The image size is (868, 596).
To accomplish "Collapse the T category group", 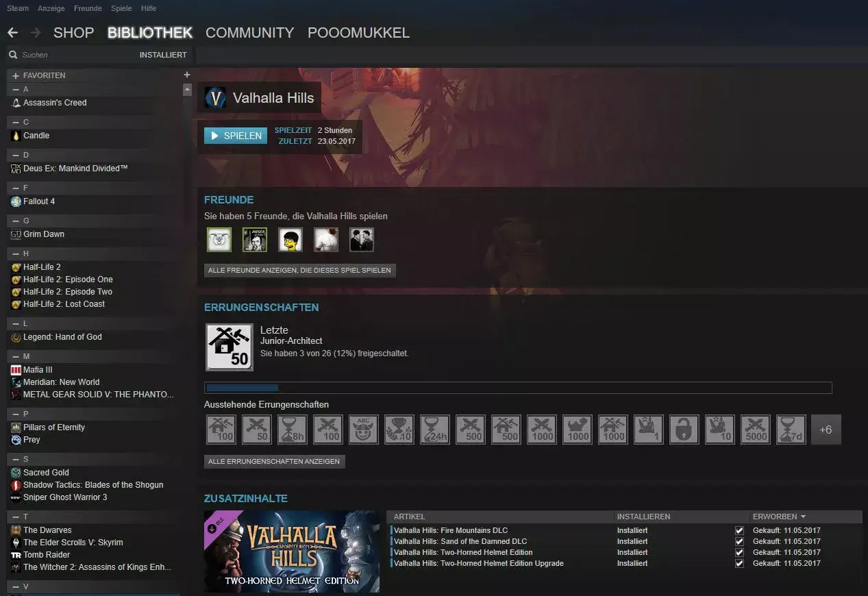I will click(16, 517).
